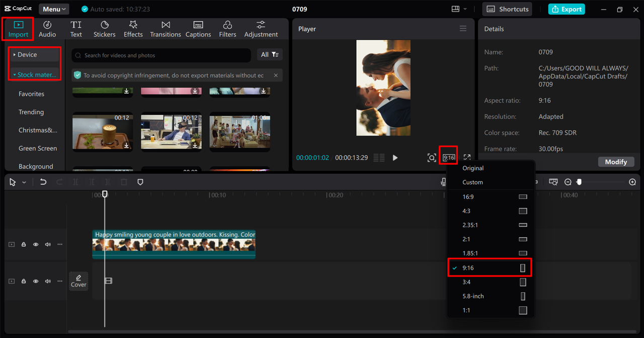
Task: Open the 9:16 ratio button in Player
Action: [449, 158]
